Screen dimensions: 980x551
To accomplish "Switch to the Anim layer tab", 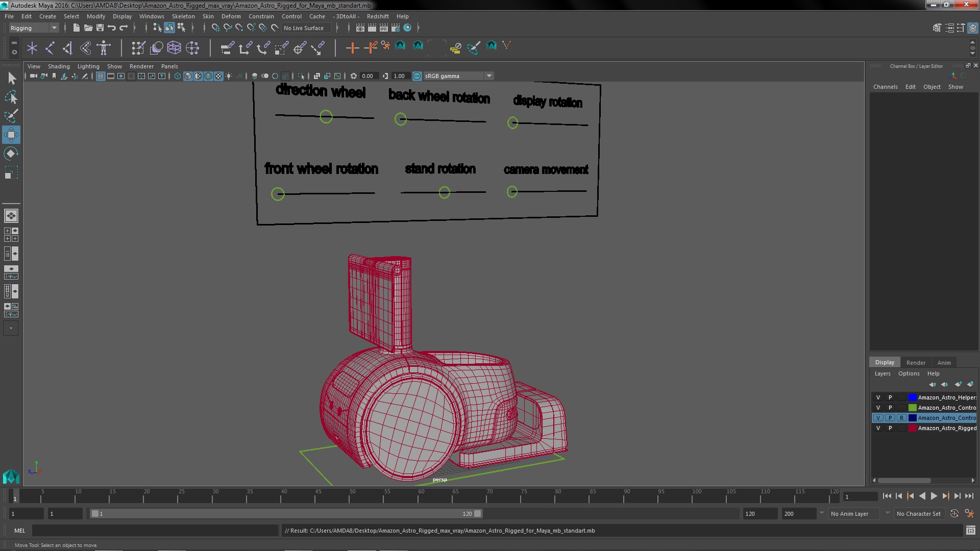I will 944,363.
